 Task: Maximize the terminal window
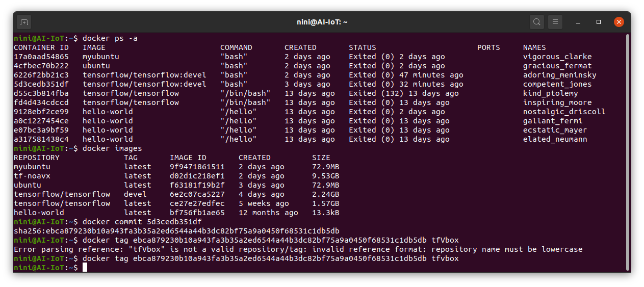click(x=599, y=22)
